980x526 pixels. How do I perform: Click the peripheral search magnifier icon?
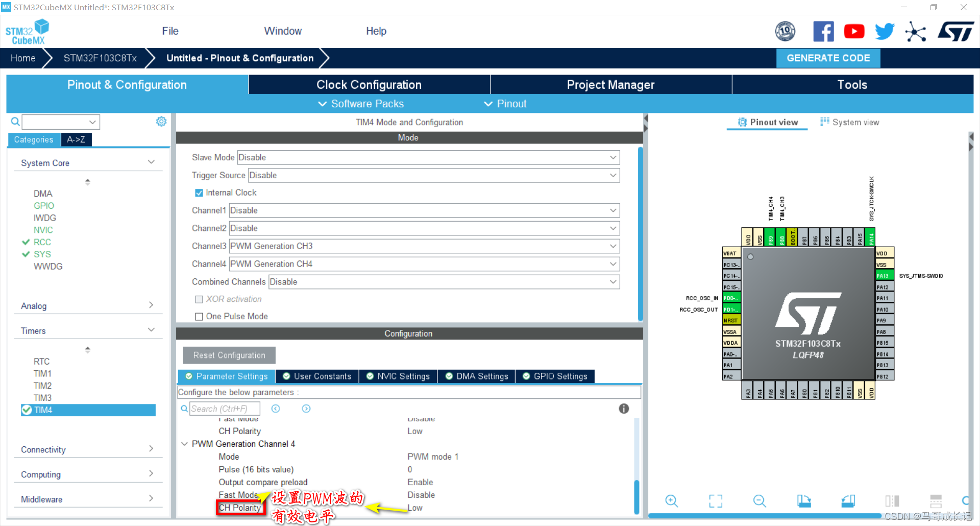click(x=15, y=122)
